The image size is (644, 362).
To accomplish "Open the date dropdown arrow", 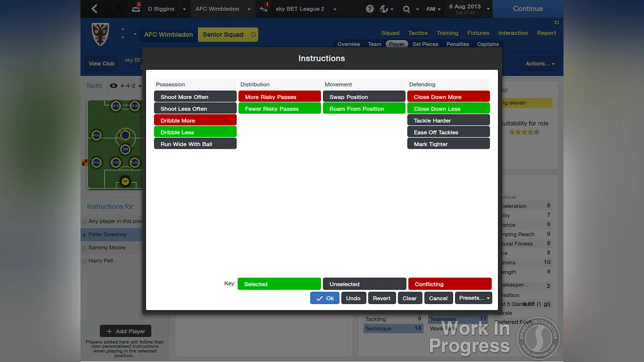I will point(488,9).
